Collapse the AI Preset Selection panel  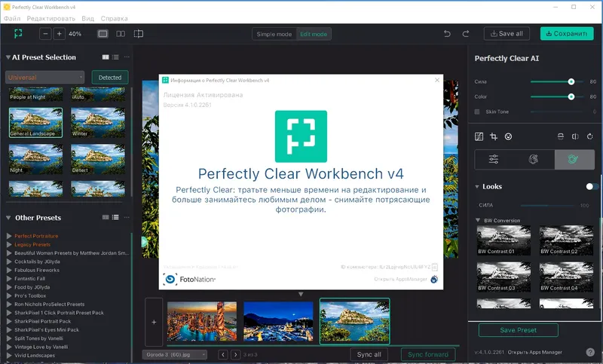(8, 57)
